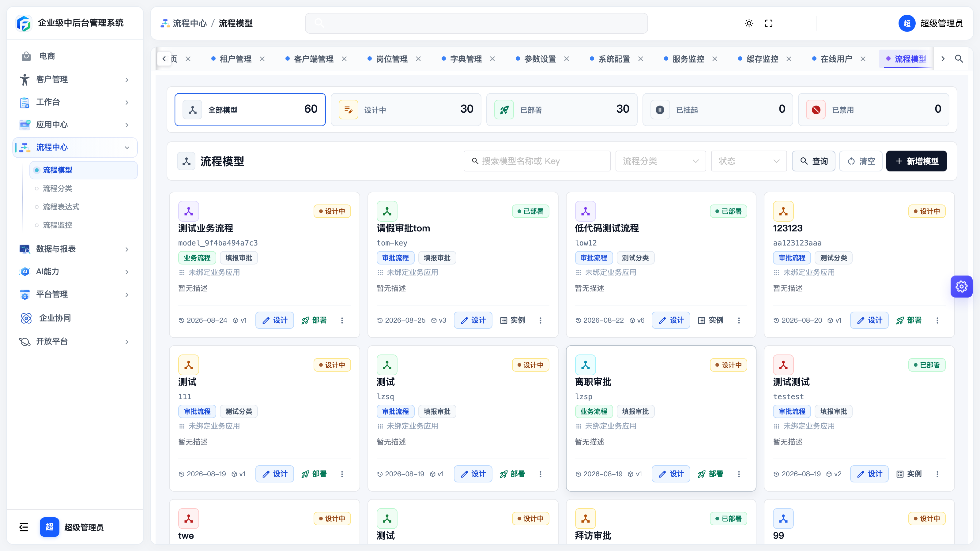This screenshot has height=551, width=980.
Task: Expand 开放平台 sidebar menu
Action: point(75,342)
